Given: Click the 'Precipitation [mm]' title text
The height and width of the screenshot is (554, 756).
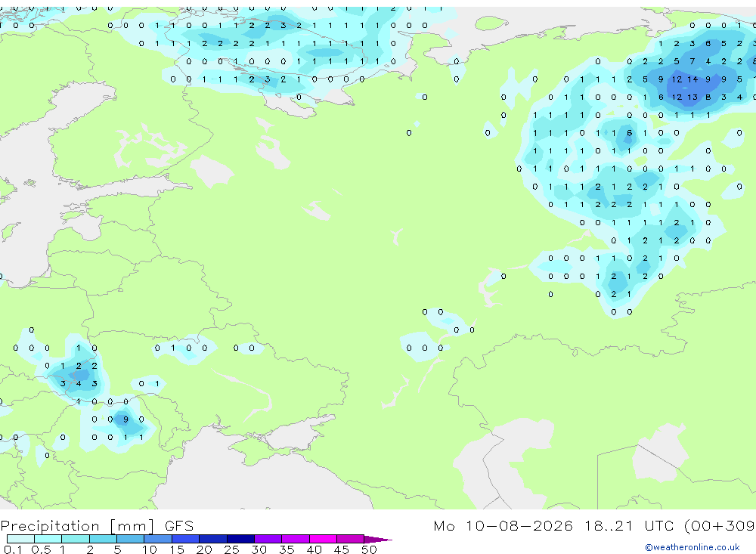Looking at the screenshot, I should [77, 525].
